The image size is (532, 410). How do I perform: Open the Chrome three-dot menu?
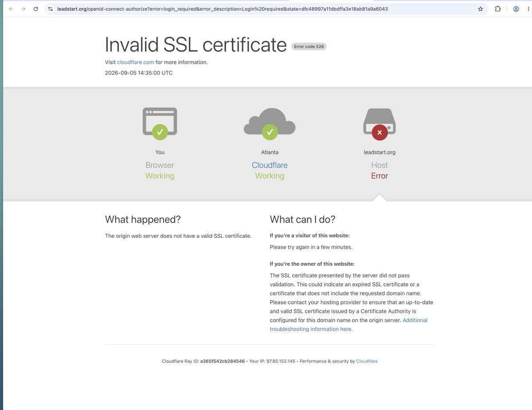tap(528, 9)
